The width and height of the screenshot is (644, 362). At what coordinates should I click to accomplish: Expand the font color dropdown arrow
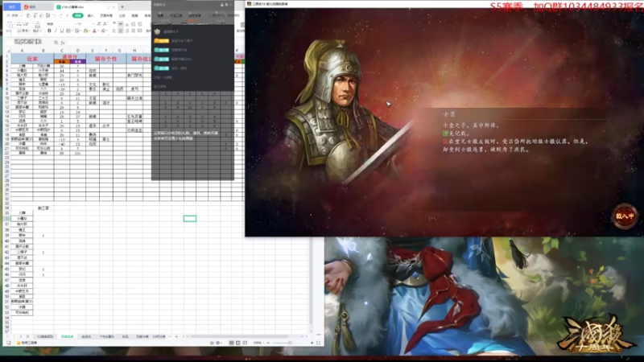pyautogui.click(x=98, y=31)
